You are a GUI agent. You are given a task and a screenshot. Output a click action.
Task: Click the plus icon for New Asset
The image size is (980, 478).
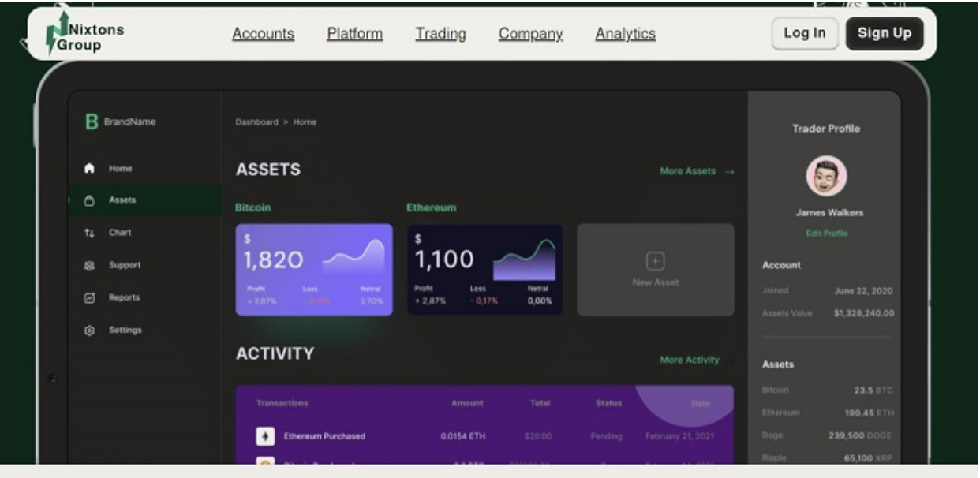(656, 262)
